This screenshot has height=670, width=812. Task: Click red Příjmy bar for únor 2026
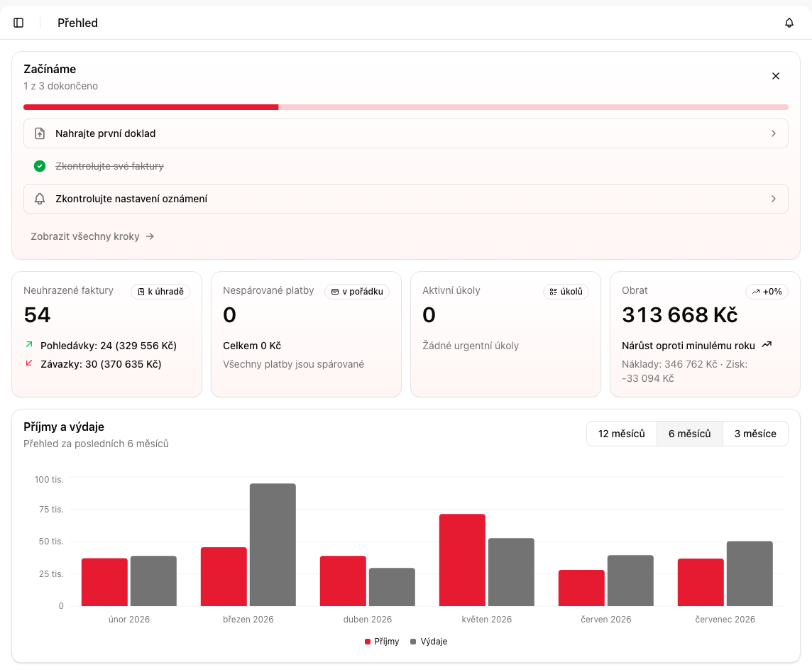pos(104,582)
